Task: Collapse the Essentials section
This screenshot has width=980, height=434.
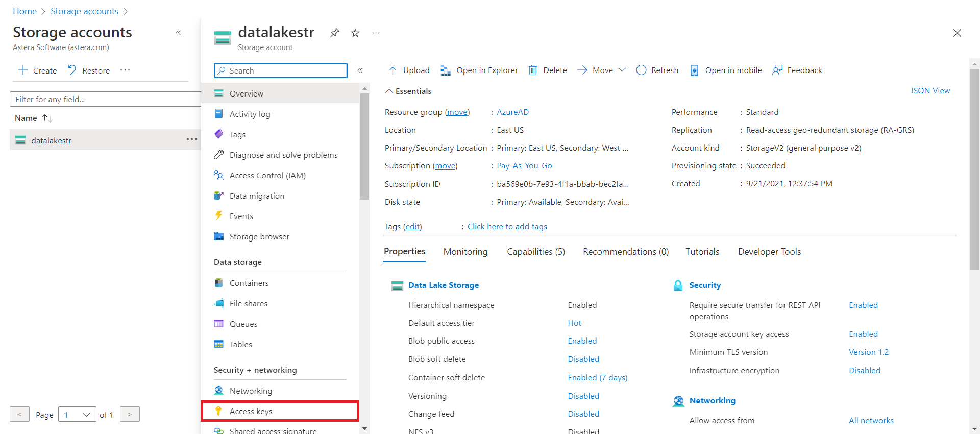Action: coord(389,91)
